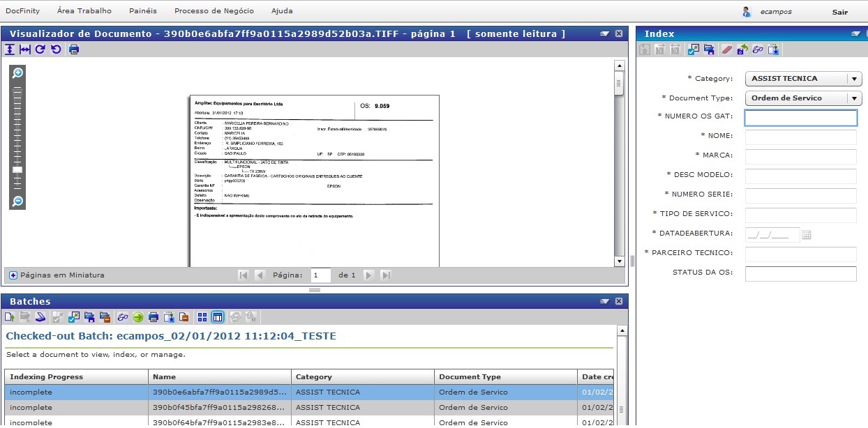Click the Sair logout link
The width and height of the screenshot is (868, 428).
[x=839, y=12]
